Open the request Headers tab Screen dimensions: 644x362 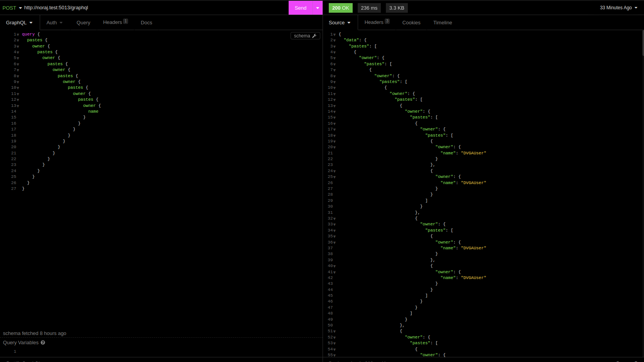point(115,22)
